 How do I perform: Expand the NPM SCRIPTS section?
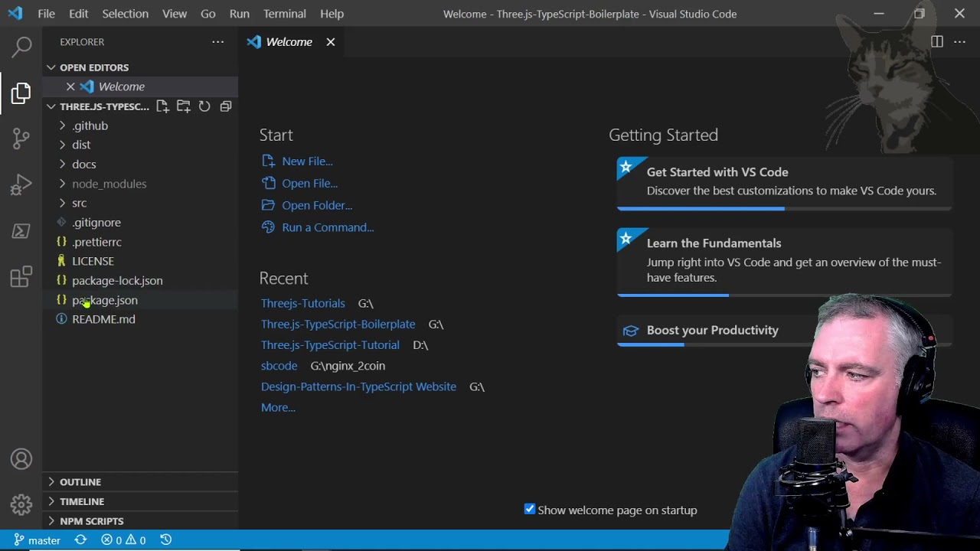coord(91,521)
